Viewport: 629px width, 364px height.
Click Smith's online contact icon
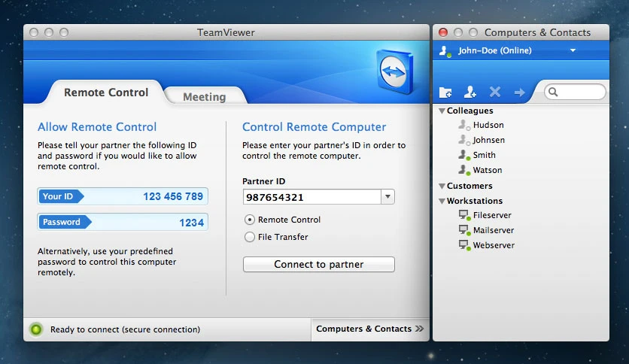click(x=464, y=155)
